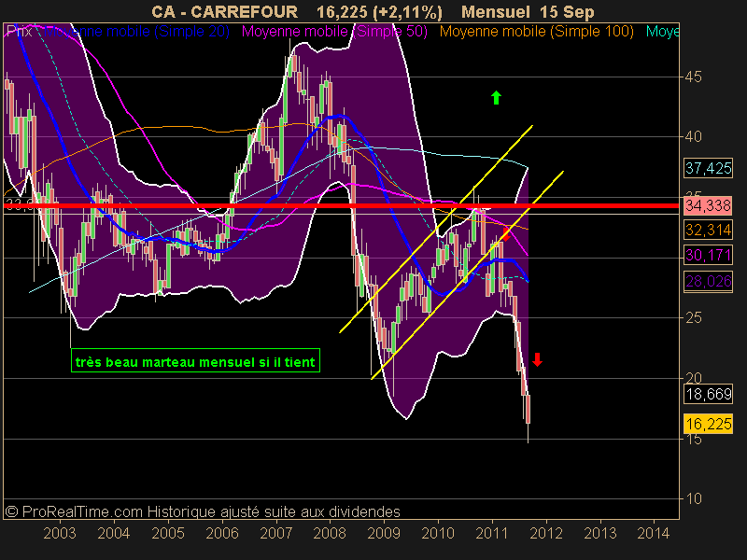Click the '15 Sep' date in title
Viewport: 747px width, 560px height.
click(x=568, y=12)
